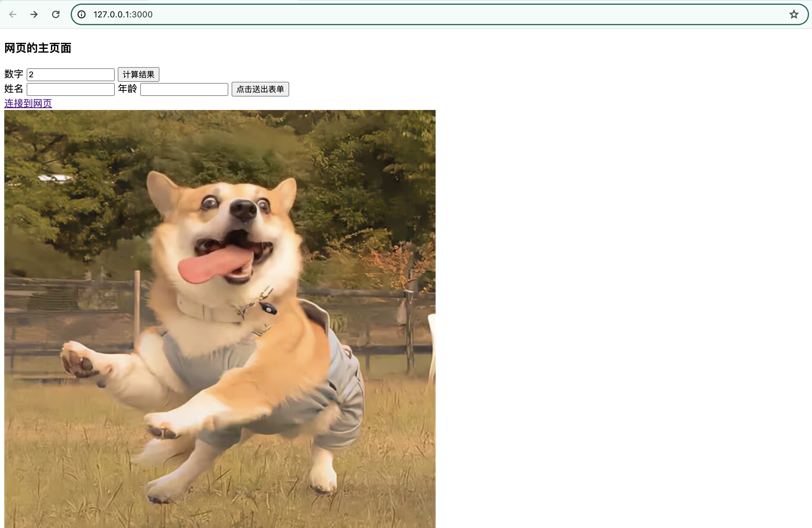Bookmark this page with the star
Screen dimensions: 812x528
pyautogui.click(x=794, y=14)
